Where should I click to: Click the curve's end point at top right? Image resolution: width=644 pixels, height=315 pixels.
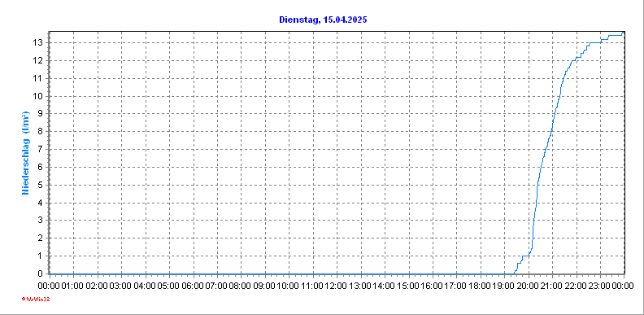(624, 32)
